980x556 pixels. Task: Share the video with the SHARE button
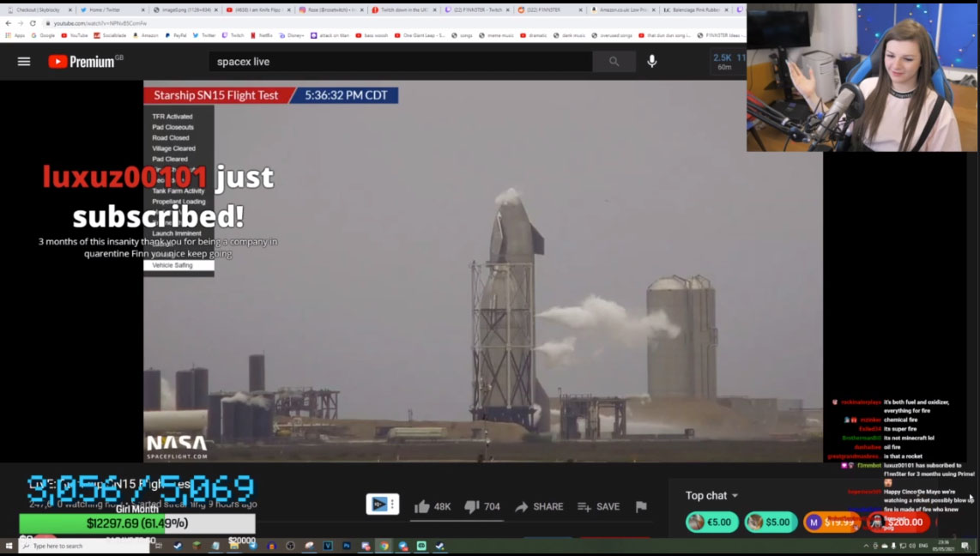pos(539,506)
